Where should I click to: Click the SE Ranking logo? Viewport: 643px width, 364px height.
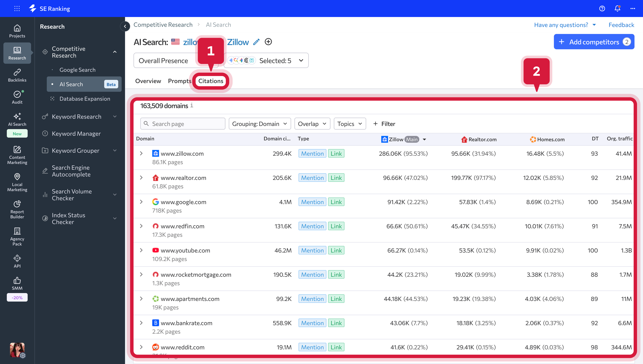coord(50,8)
